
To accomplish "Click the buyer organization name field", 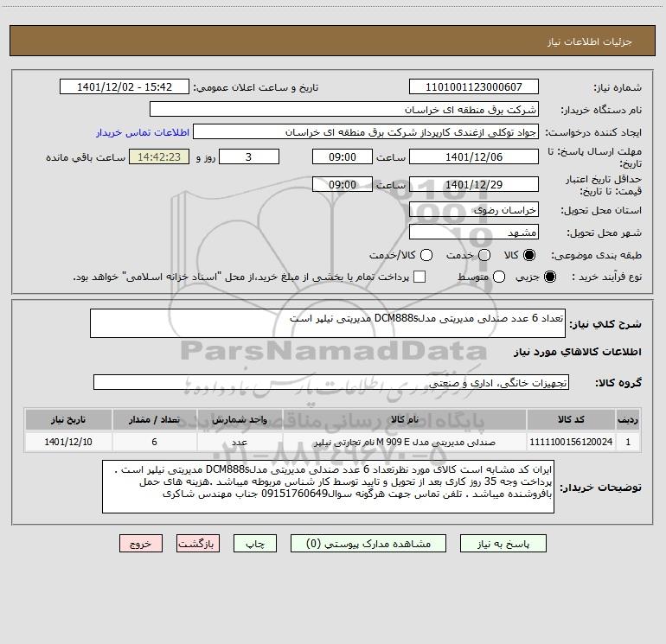I will (x=344, y=109).
